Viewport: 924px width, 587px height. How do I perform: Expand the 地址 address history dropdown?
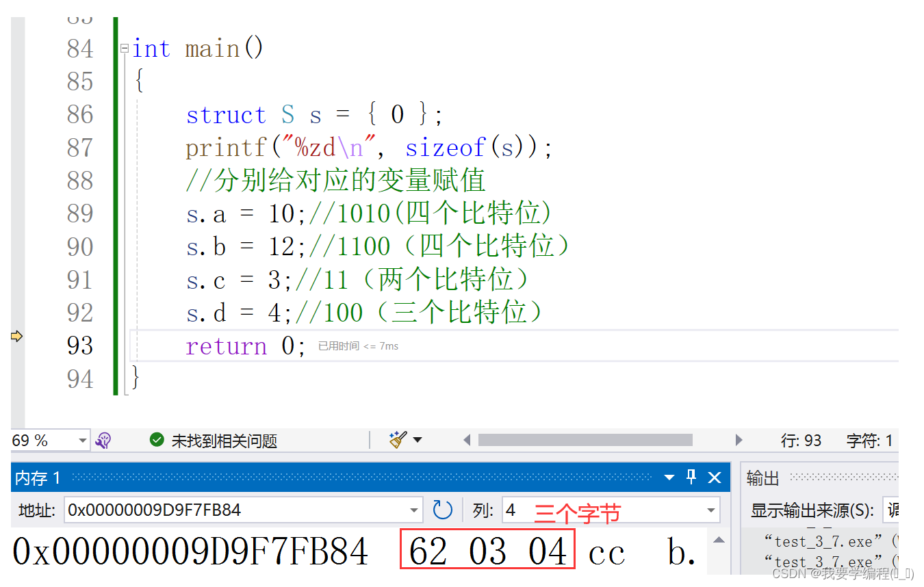click(413, 510)
